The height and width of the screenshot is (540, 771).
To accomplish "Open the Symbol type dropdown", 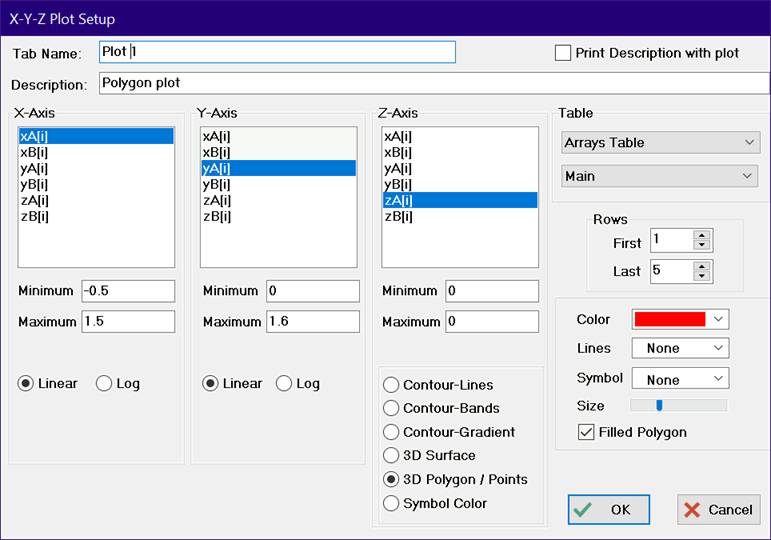I will point(680,380).
